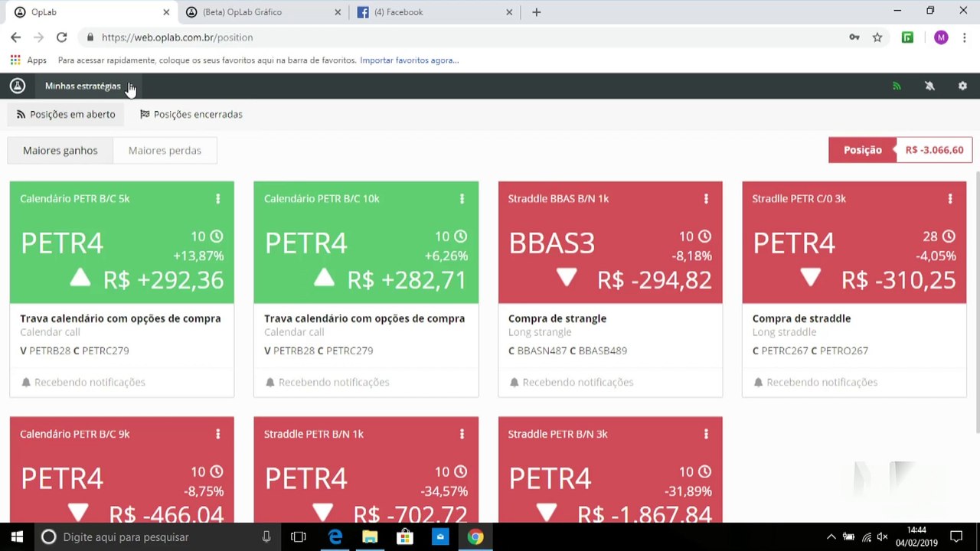Toggle notifications on Calendário PETR B/C 10k card
This screenshot has height=551, width=980.
click(327, 382)
